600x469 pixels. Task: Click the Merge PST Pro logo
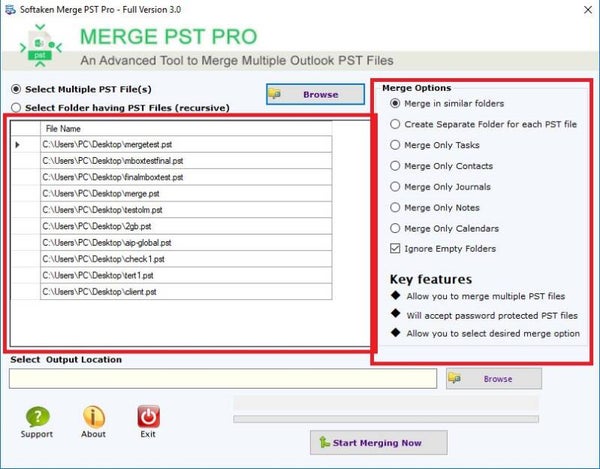[41, 46]
